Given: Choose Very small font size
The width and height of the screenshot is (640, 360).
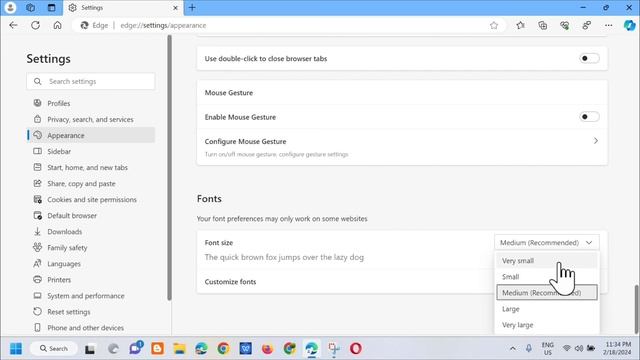Looking at the screenshot, I should click(x=547, y=260).
